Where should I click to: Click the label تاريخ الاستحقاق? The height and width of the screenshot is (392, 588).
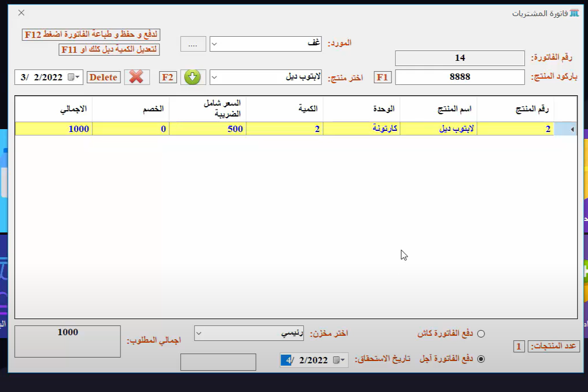[x=382, y=359]
